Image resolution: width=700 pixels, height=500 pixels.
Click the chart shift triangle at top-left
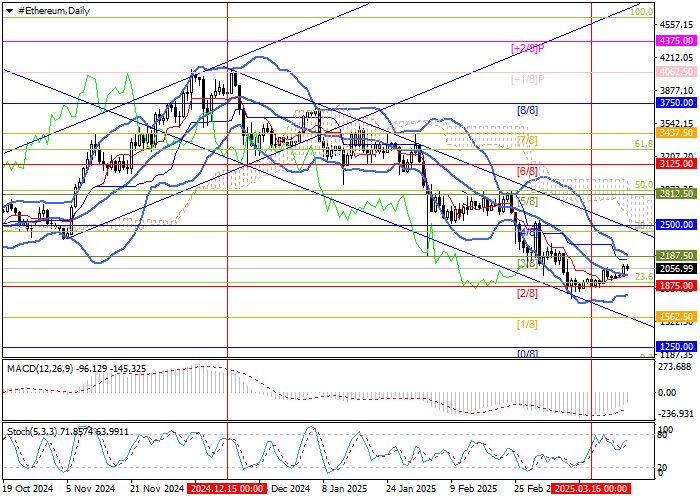(8, 10)
